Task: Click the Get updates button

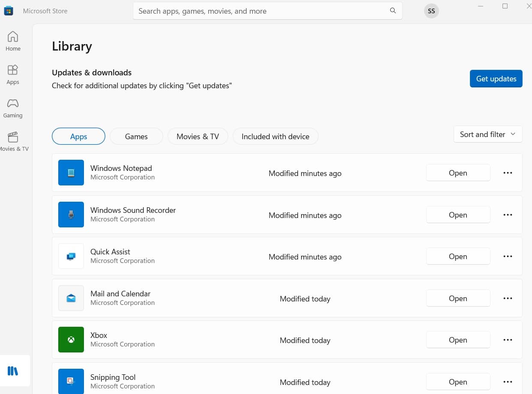Action: (496, 79)
